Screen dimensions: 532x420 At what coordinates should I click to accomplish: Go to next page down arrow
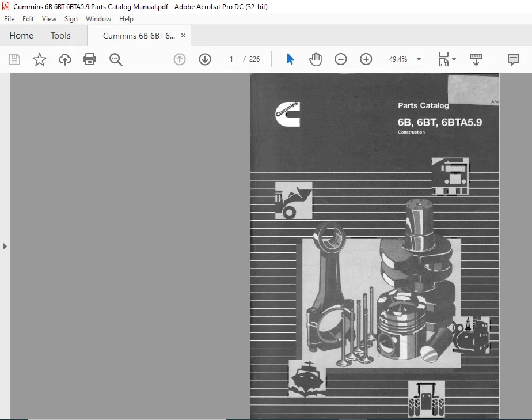click(205, 59)
